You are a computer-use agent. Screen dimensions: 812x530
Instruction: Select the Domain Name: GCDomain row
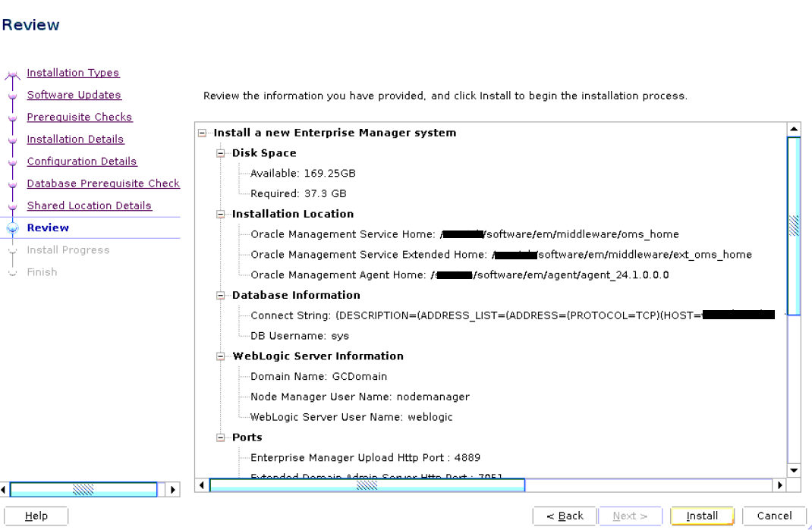point(319,377)
